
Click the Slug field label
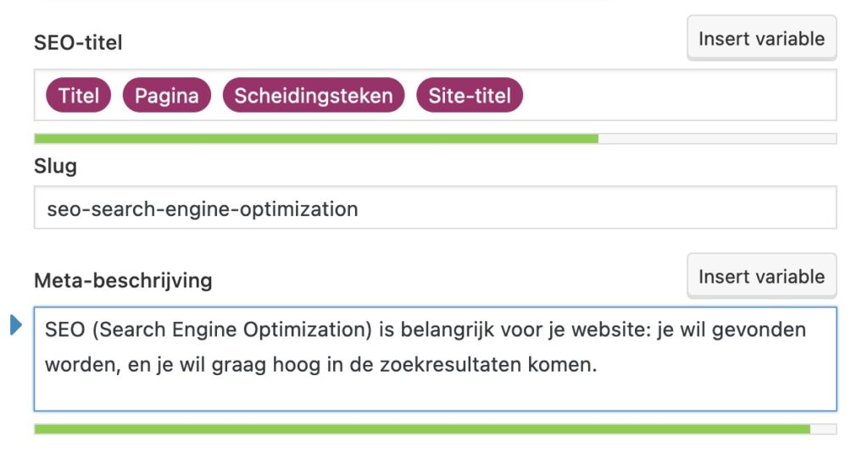[55, 167]
